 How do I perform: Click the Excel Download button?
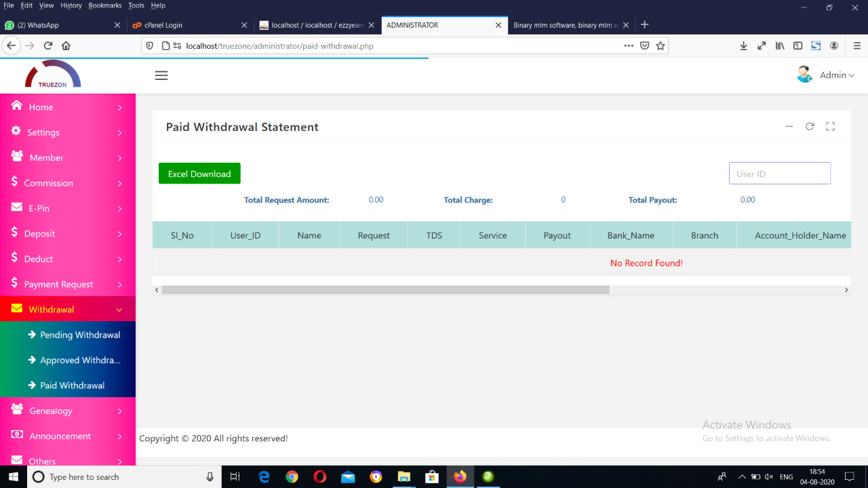[199, 174]
